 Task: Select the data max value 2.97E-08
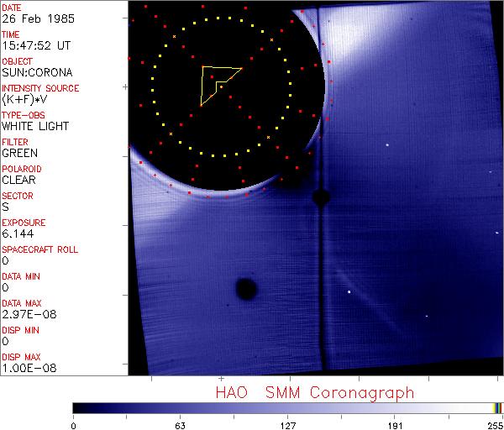point(29,314)
